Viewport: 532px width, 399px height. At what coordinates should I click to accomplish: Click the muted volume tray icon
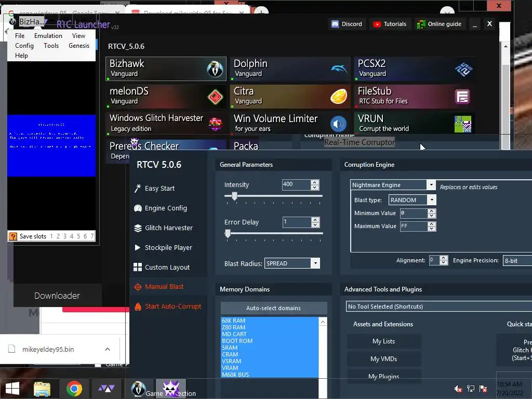tap(458, 389)
